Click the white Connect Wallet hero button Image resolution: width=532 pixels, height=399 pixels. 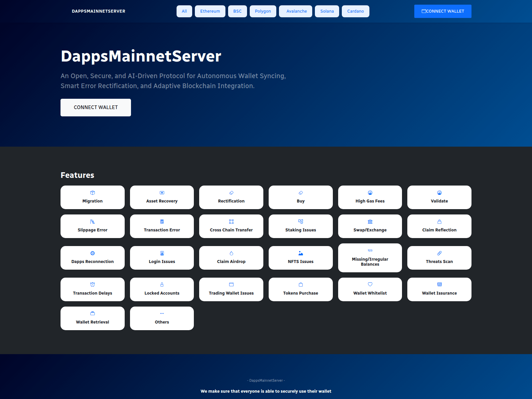(x=96, y=107)
